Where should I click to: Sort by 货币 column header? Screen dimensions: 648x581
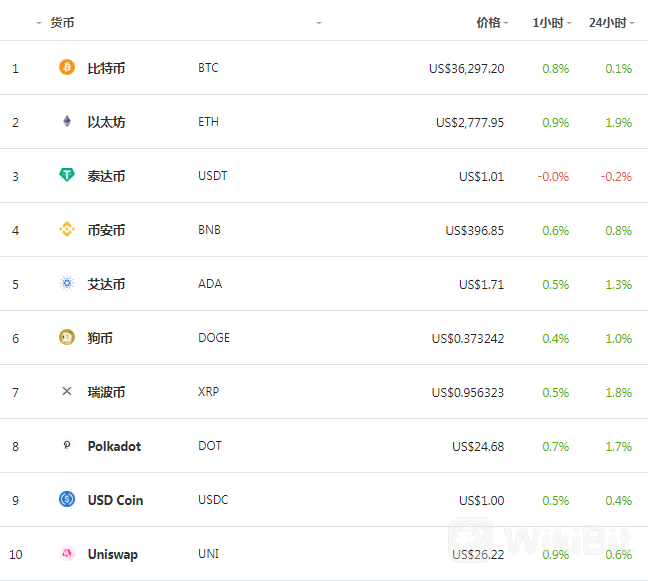click(62, 23)
